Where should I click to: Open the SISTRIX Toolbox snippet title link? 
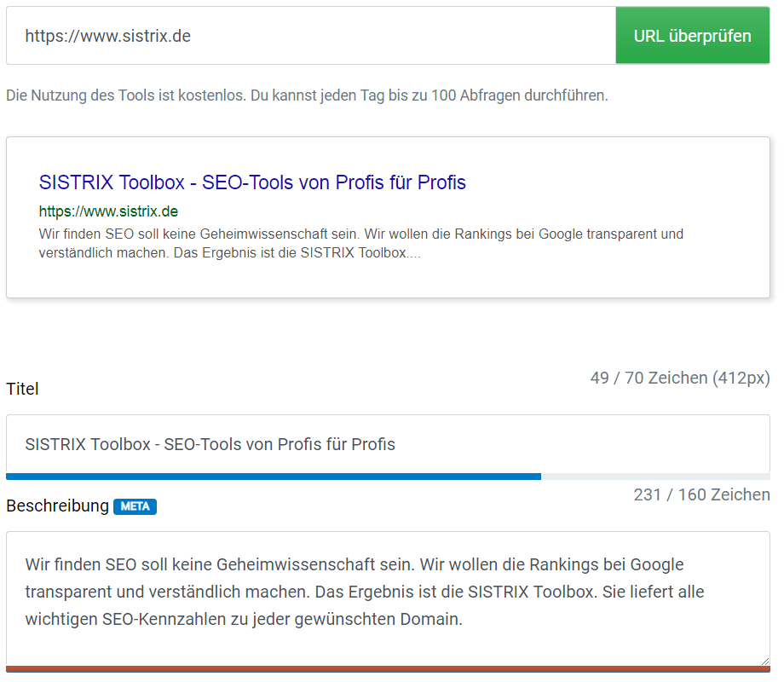pyautogui.click(x=252, y=182)
